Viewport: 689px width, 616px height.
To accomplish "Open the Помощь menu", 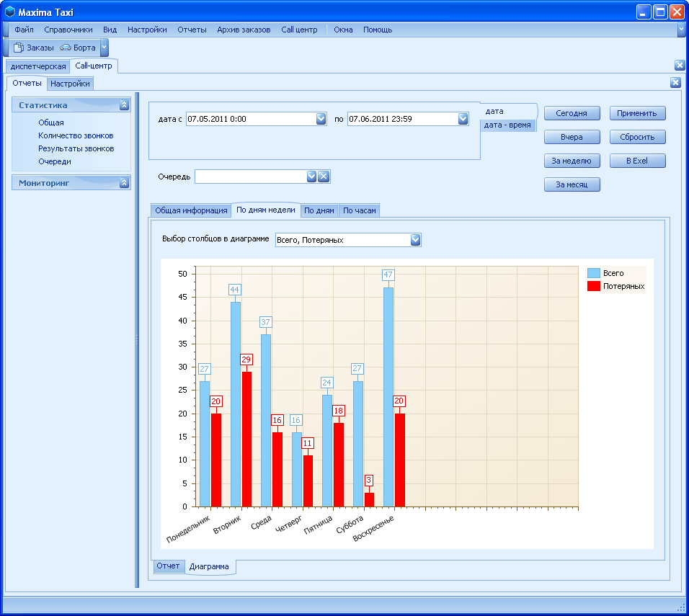I will [378, 30].
